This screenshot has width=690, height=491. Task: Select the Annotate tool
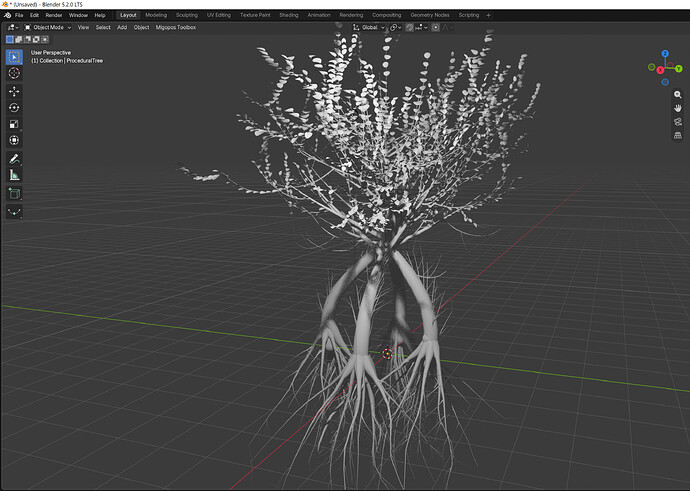[x=14, y=159]
